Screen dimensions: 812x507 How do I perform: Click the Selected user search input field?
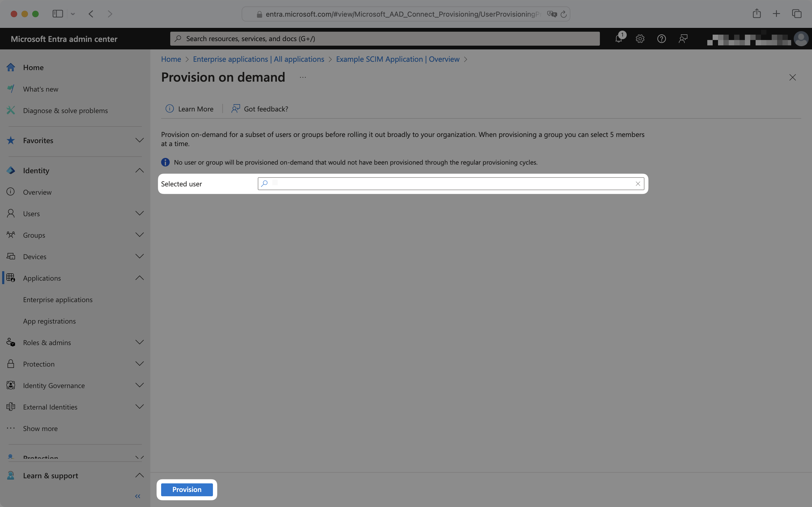pyautogui.click(x=450, y=183)
